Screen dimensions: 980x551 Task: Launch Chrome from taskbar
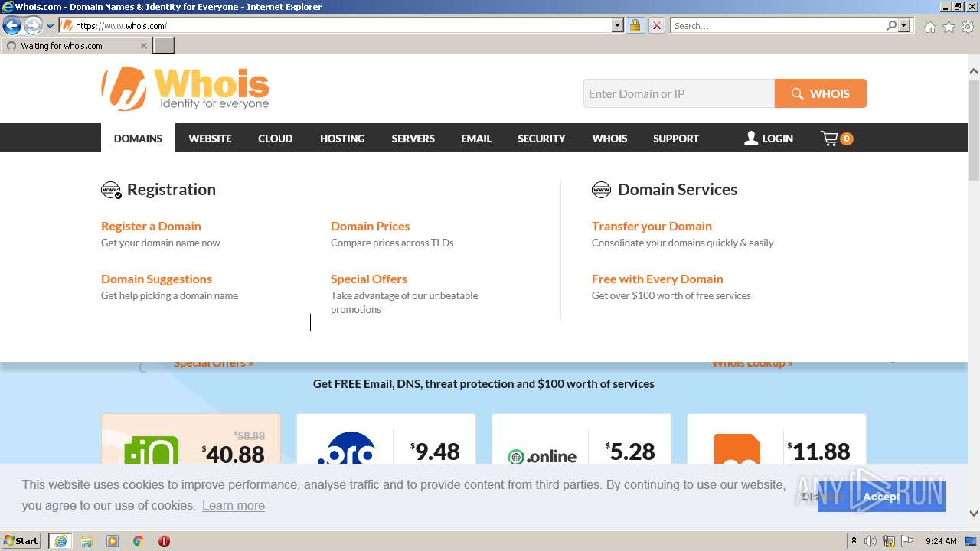click(x=139, y=541)
